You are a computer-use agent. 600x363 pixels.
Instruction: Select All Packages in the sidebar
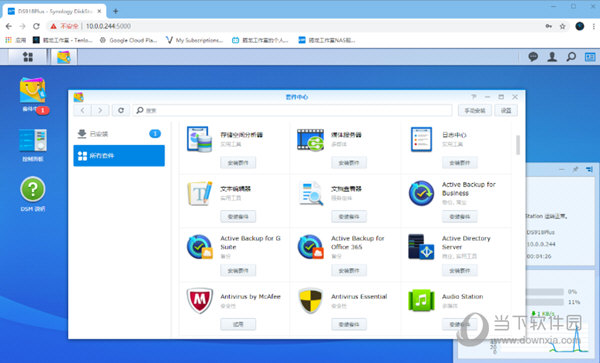tap(119, 156)
